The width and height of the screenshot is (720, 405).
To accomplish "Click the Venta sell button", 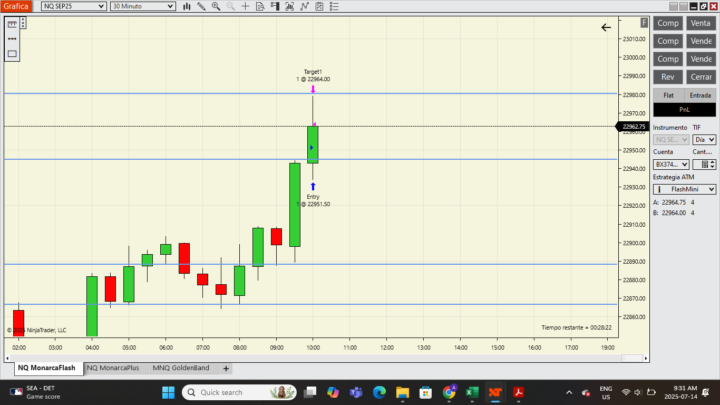I will [701, 23].
